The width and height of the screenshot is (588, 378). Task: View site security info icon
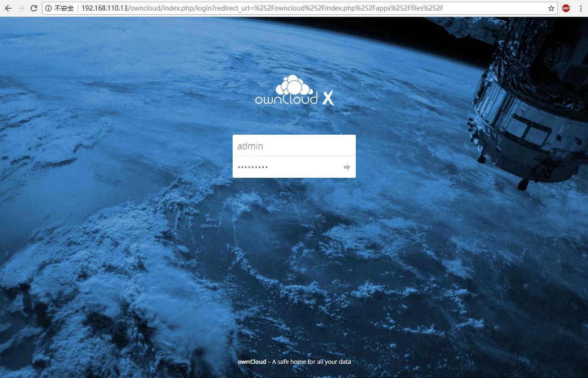pyautogui.click(x=49, y=8)
